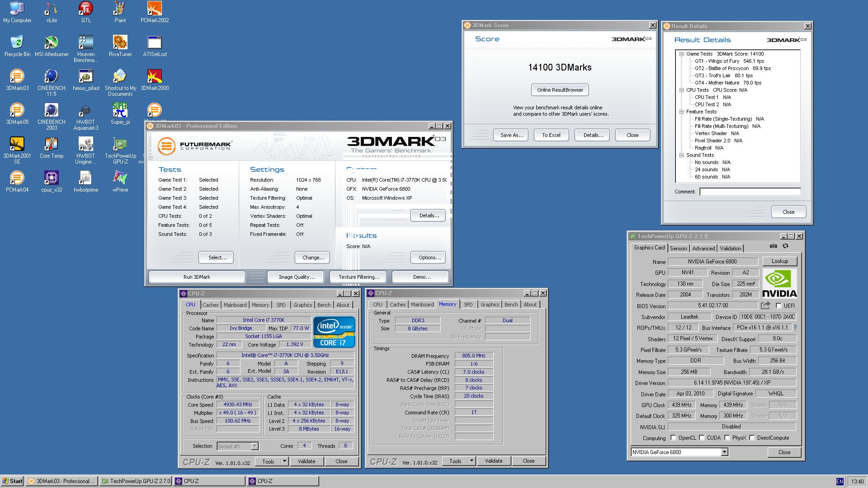Screen dimensions: 868x488
Task: Open HWBOT Unigine desktop icon
Action: pyautogui.click(x=86, y=150)
